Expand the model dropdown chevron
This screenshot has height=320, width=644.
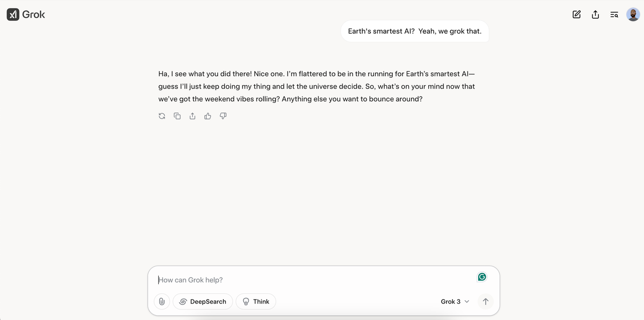[467, 301]
